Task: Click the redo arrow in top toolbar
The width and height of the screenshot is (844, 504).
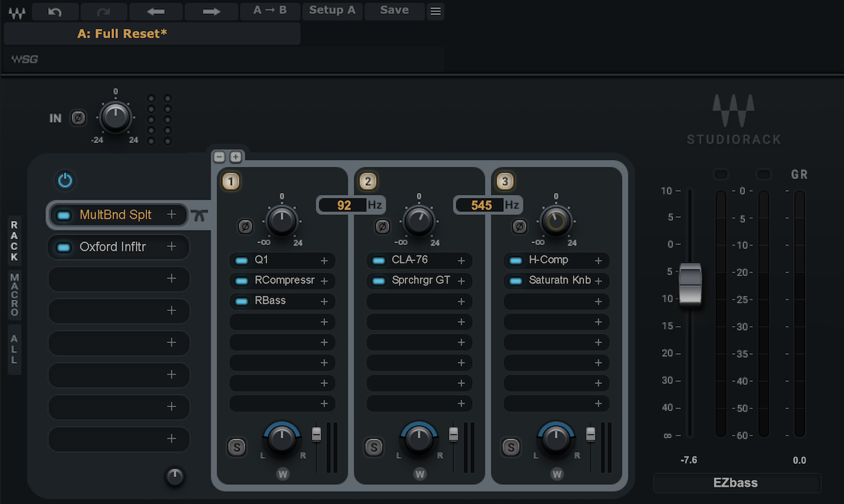Action: [104, 11]
